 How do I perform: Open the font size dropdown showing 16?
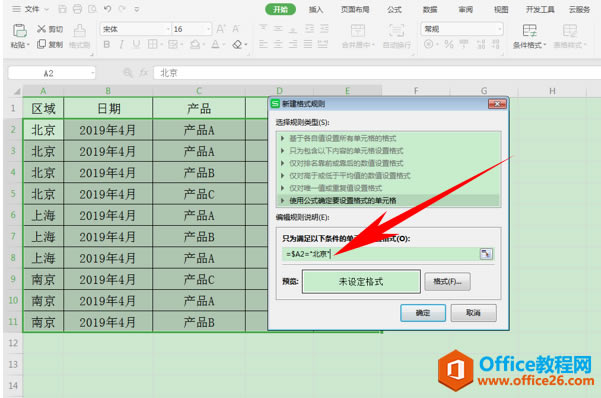(209, 29)
